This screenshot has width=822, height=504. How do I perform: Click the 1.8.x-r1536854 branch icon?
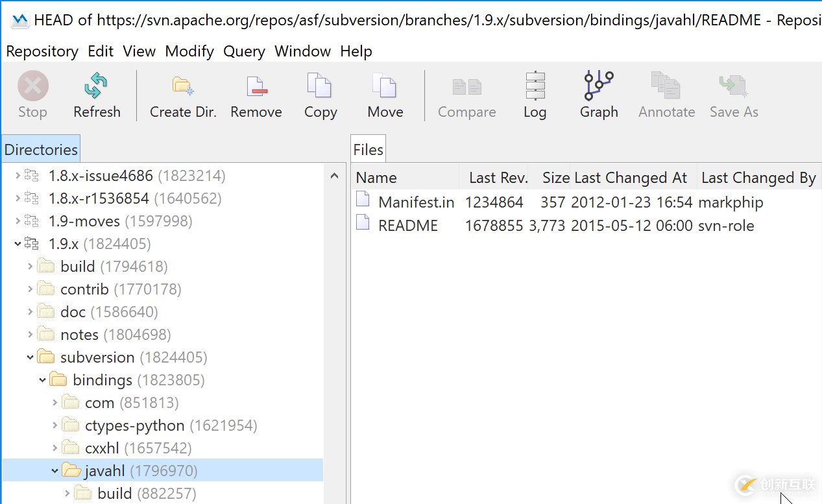31,198
